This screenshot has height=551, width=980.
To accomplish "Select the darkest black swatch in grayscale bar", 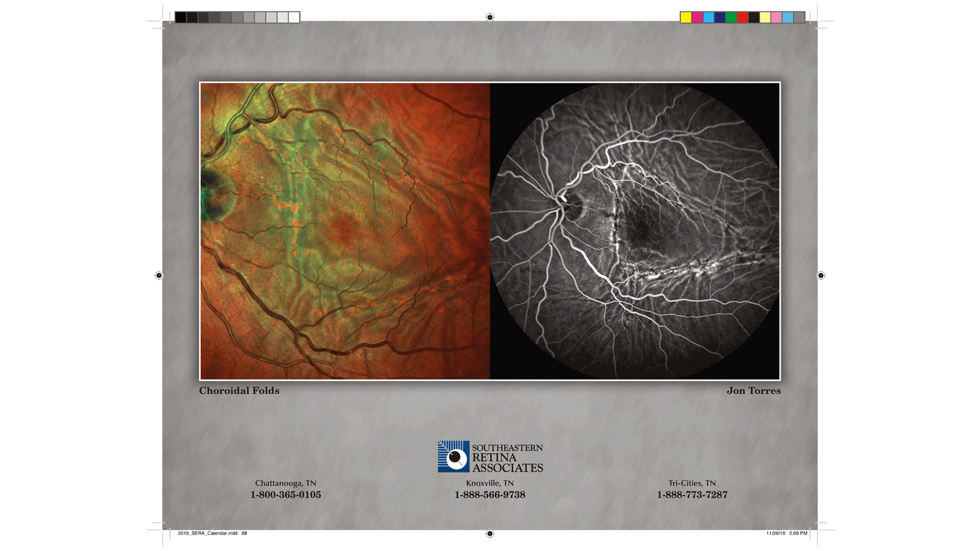I will [181, 17].
